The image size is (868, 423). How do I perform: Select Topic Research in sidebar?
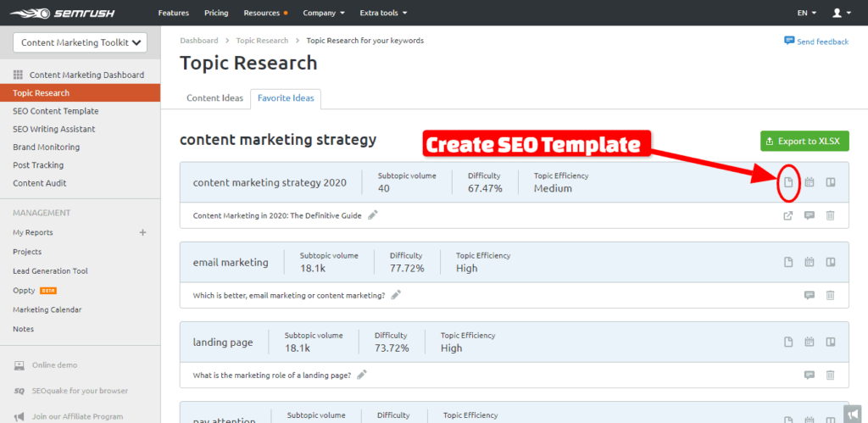[x=81, y=93]
